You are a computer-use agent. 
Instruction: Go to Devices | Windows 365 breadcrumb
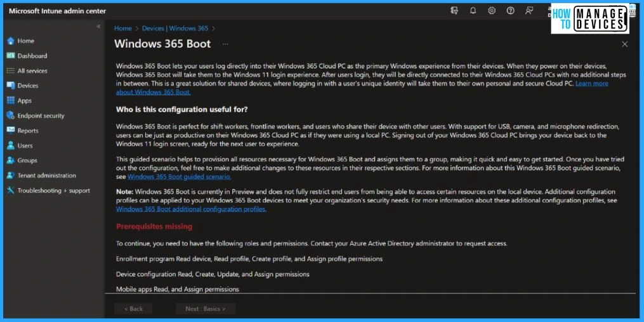coord(175,29)
